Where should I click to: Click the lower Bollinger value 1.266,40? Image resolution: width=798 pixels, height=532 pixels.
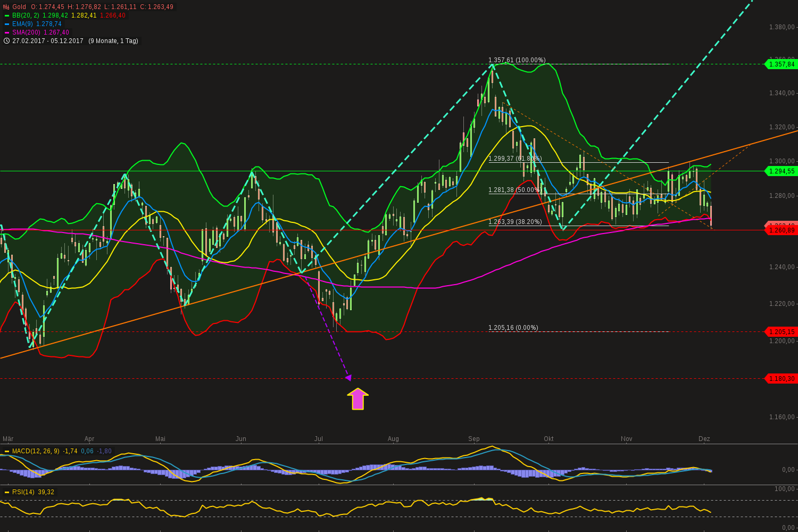[x=113, y=15]
